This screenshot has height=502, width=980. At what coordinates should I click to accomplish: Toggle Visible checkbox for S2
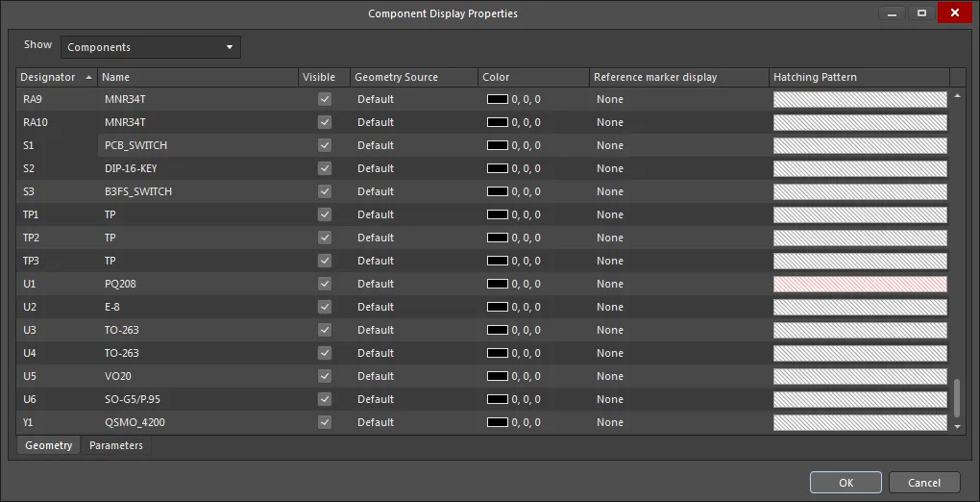point(325,168)
